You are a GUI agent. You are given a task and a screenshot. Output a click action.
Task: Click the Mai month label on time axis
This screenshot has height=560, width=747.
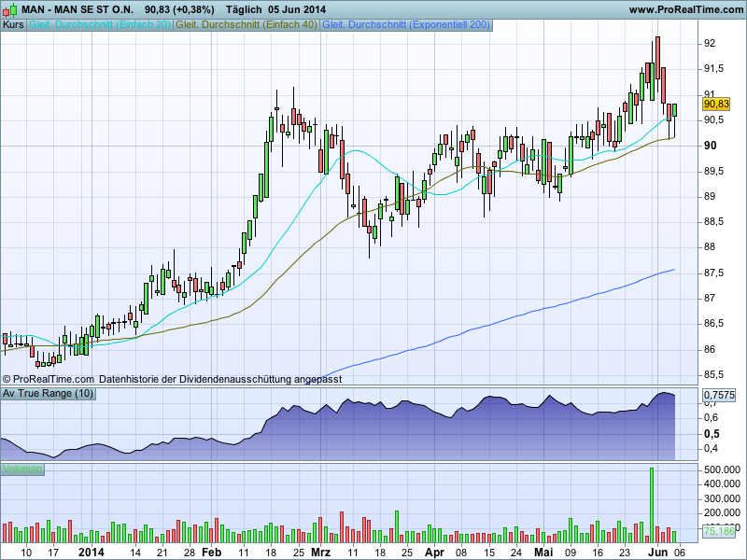[x=543, y=553]
